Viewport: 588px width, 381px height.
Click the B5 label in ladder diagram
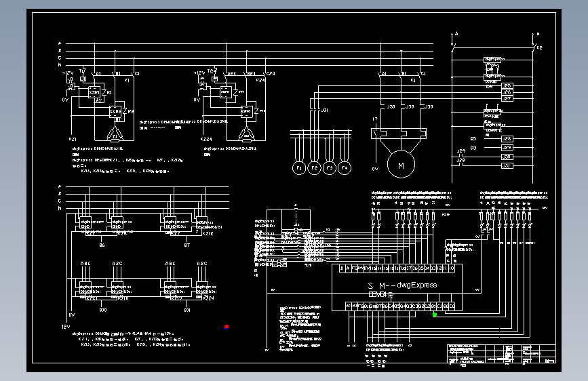(473, 139)
